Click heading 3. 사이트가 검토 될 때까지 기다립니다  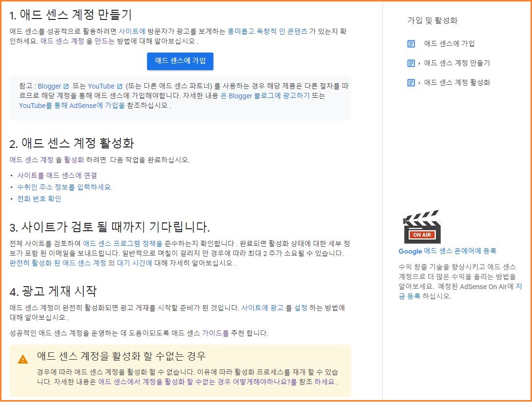[x=110, y=227]
